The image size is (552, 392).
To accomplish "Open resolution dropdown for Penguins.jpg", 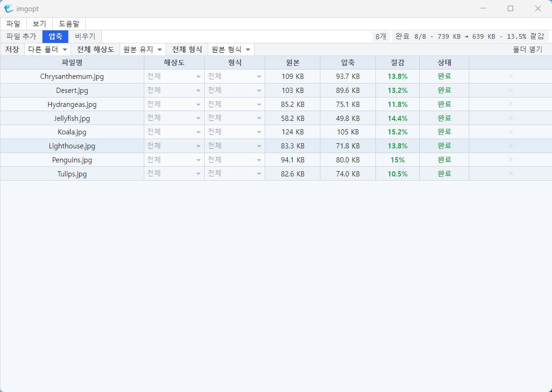I will (x=174, y=160).
